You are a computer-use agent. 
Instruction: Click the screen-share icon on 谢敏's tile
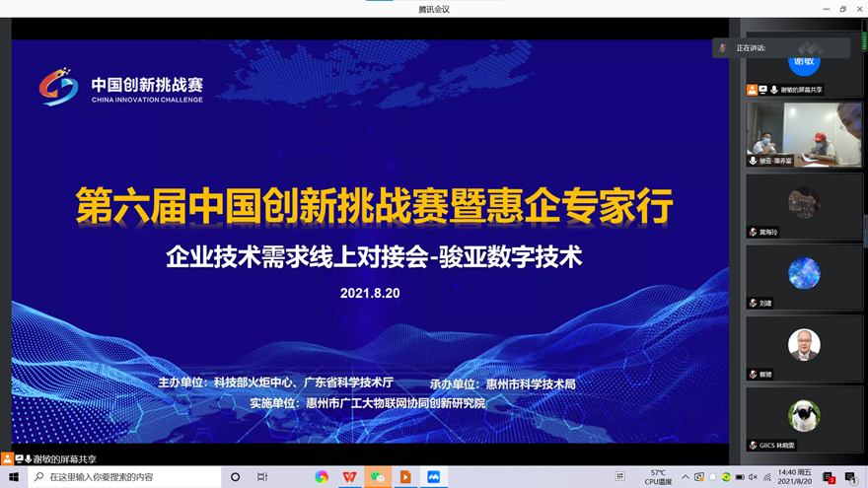[x=762, y=90]
